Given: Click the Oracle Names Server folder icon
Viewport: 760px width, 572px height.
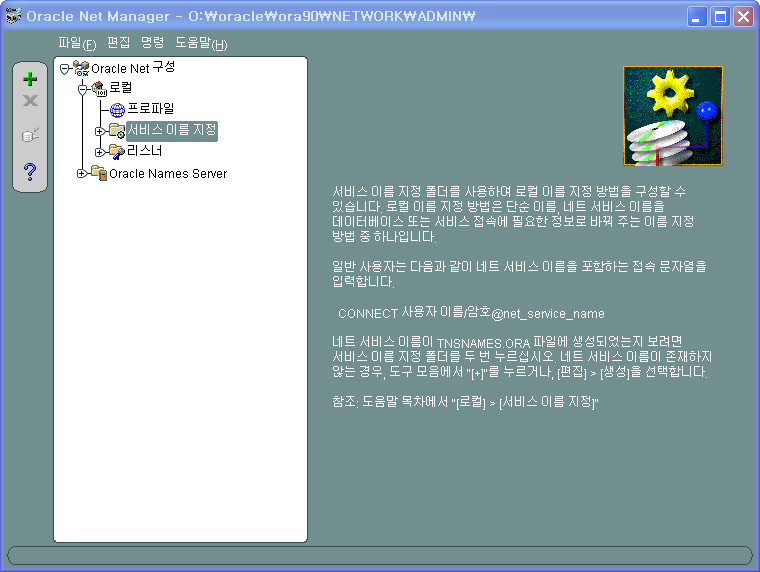Looking at the screenshot, I should (x=99, y=173).
